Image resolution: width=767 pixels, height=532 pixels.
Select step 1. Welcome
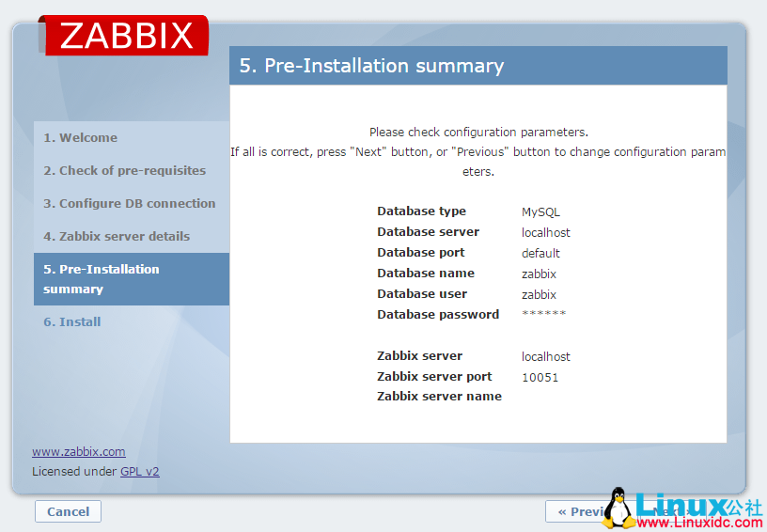point(80,137)
